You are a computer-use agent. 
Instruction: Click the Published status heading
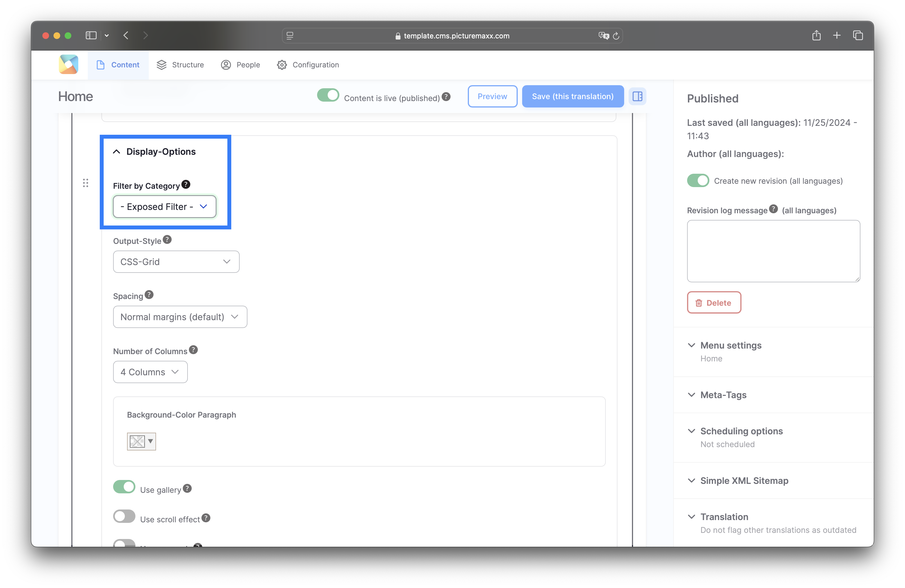712,98
